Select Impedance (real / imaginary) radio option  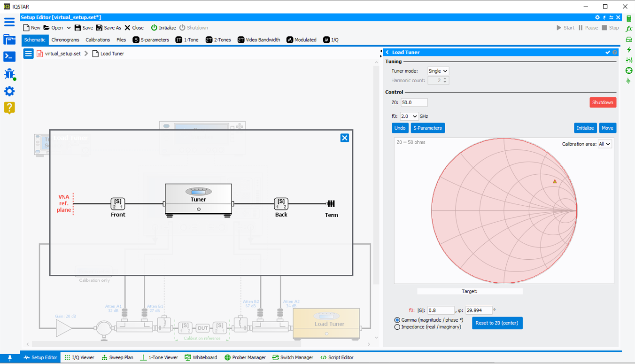[x=397, y=327]
